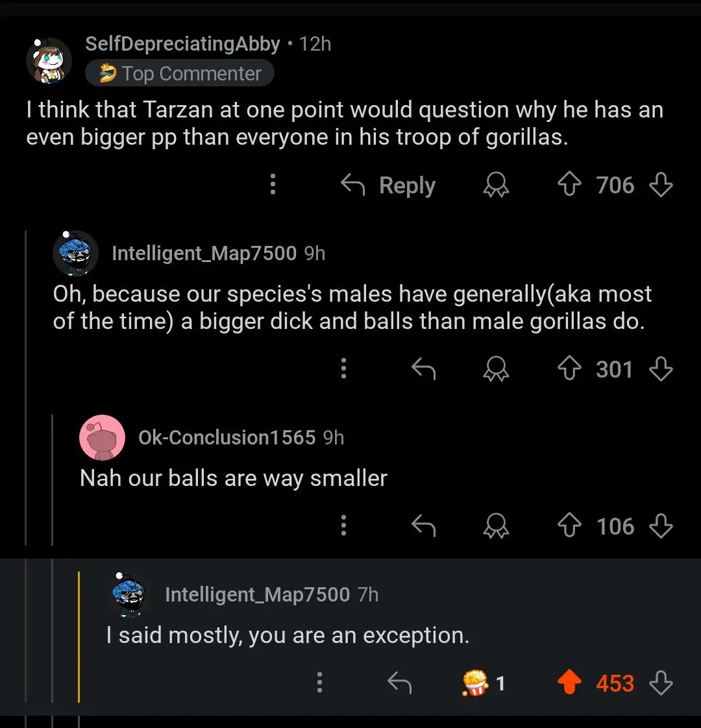701x728 pixels.
Task: Reply arrow on Ok-Conclusion1565's comment
Action: point(423,526)
